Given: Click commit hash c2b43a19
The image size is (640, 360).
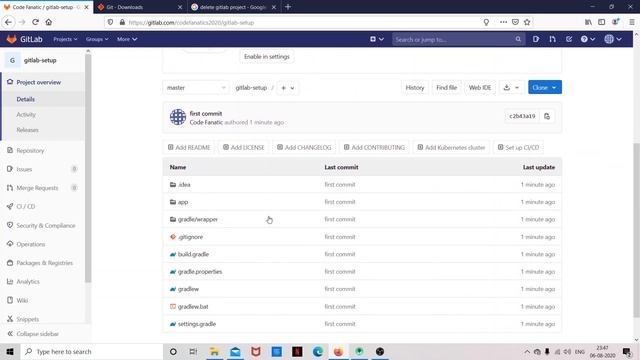Looking at the screenshot, I should (x=522, y=116).
